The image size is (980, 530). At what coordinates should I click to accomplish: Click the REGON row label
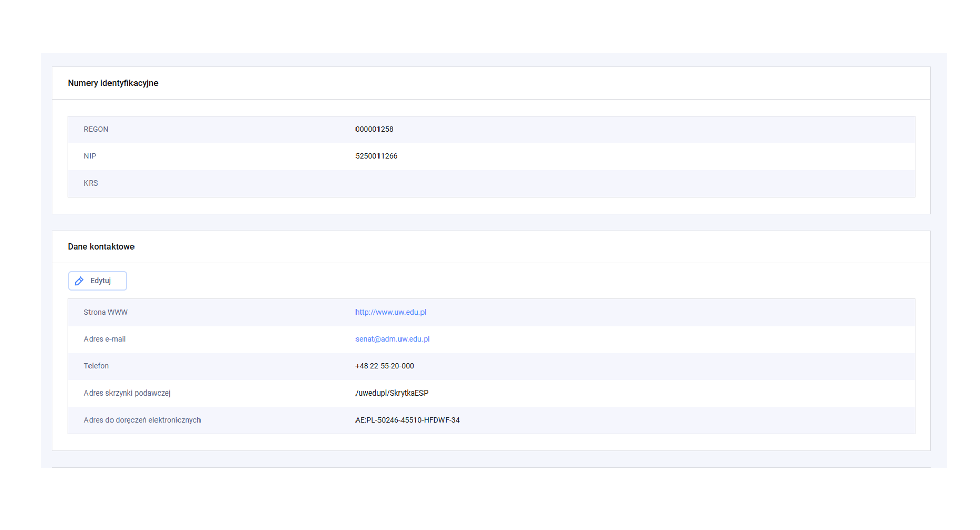coord(96,129)
